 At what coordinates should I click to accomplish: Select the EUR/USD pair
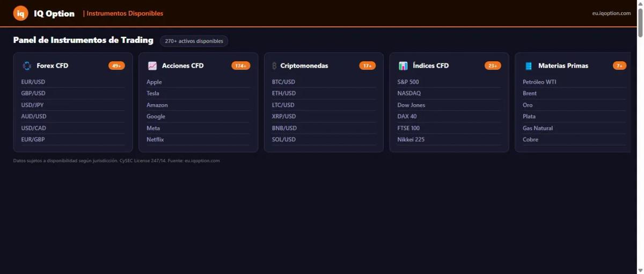point(73,82)
